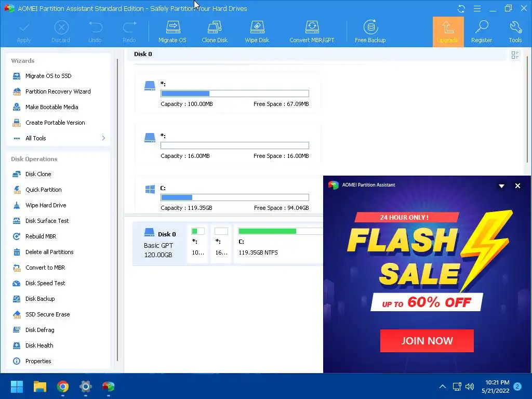532x399 pixels.
Task: Click the AOMEI taskbar icon
Action: click(x=109, y=387)
